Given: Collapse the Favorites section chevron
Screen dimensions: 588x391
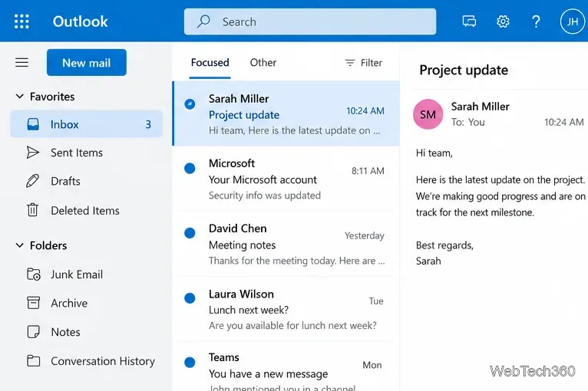Looking at the screenshot, I should pyautogui.click(x=19, y=97).
